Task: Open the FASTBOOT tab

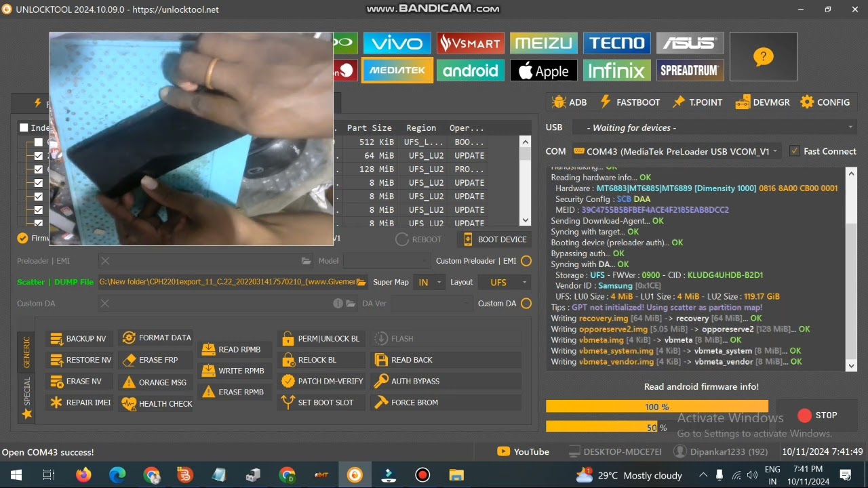Action: click(630, 102)
